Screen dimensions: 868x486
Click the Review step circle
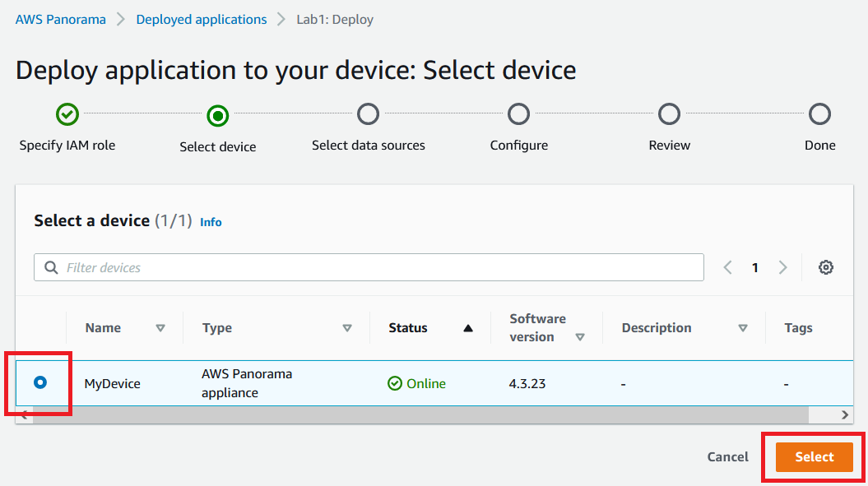pyautogui.click(x=669, y=114)
